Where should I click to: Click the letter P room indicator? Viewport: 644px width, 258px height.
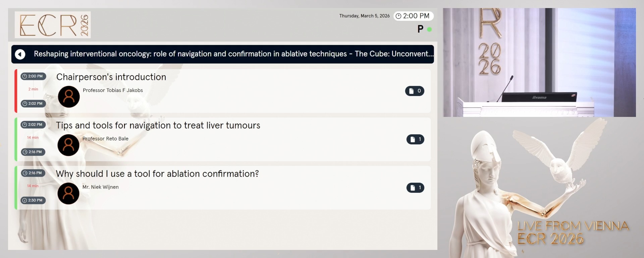coord(420,29)
